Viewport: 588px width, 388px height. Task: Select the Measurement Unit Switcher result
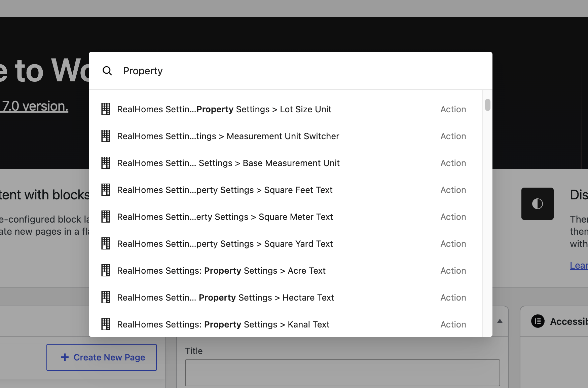286,136
